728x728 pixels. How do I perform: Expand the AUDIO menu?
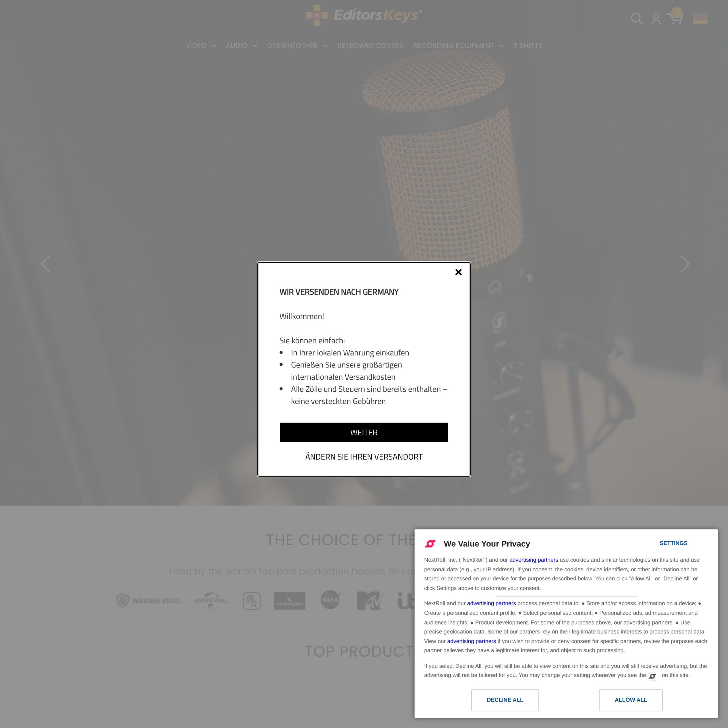point(241,45)
